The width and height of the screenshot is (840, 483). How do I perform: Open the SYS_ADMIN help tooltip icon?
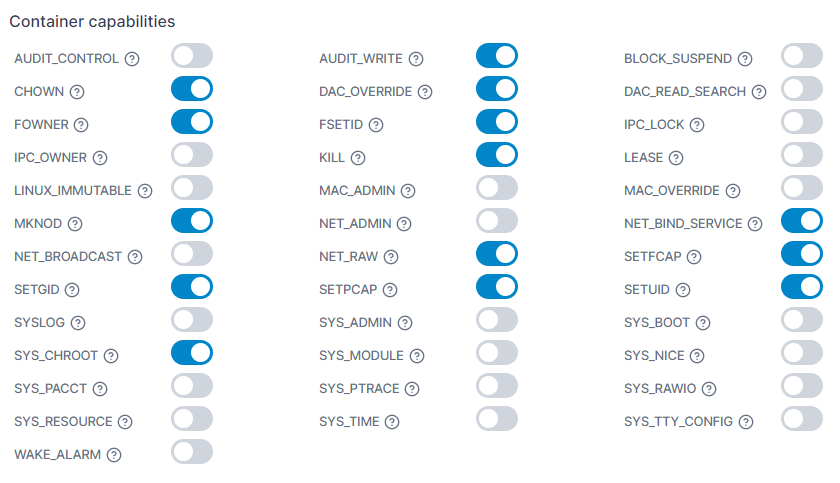click(401, 323)
